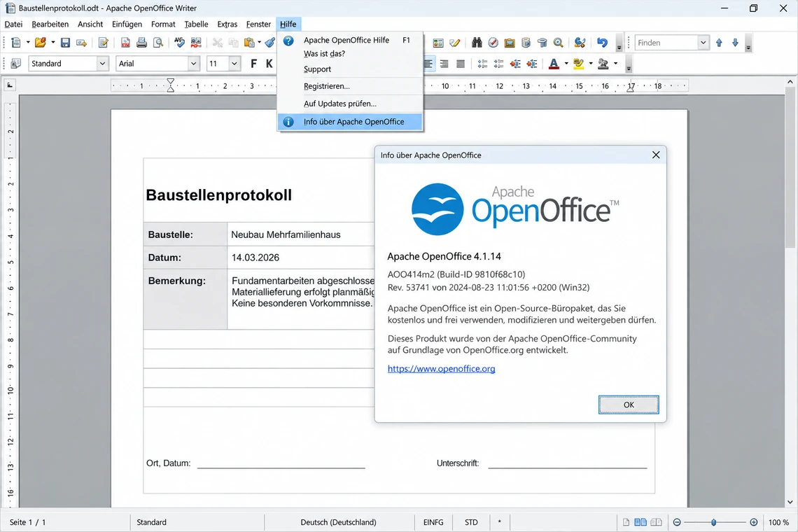
Task: Toggle STD selection mode in status bar
Action: click(x=471, y=522)
